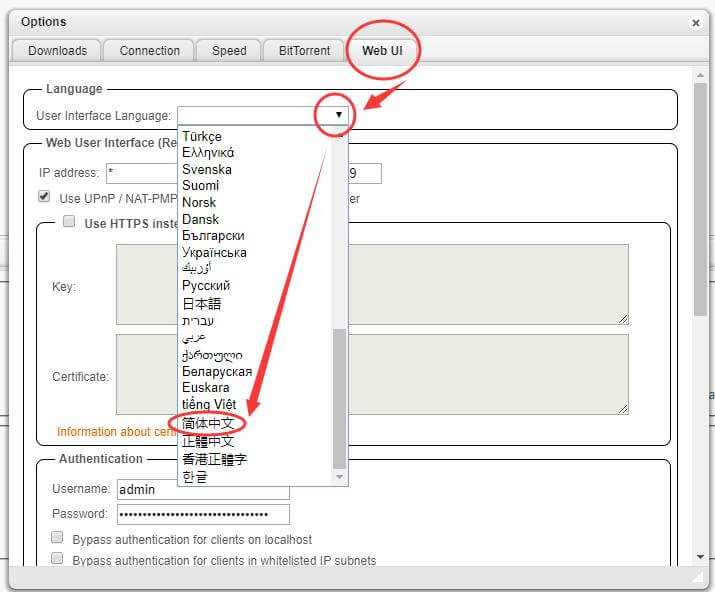The height and width of the screenshot is (592, 715).
Task: Select 日本語 in the language list
Action: tap(202, 303)
